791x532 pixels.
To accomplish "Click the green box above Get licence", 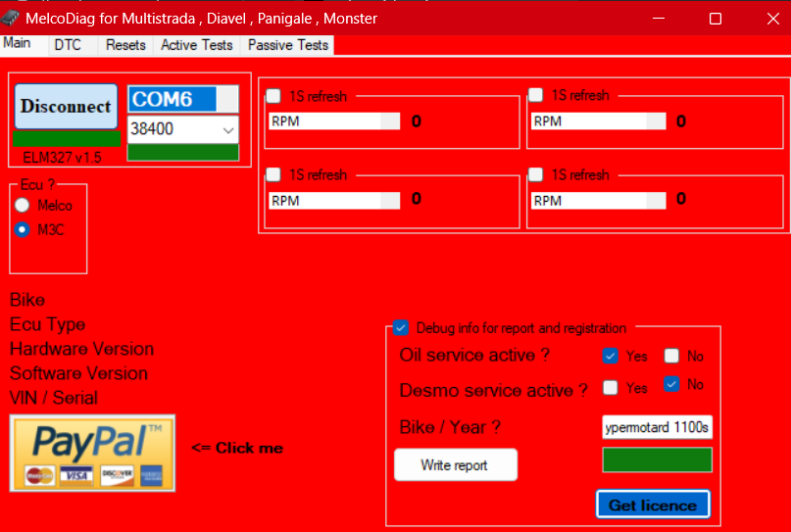I will (x=658, y=459).
